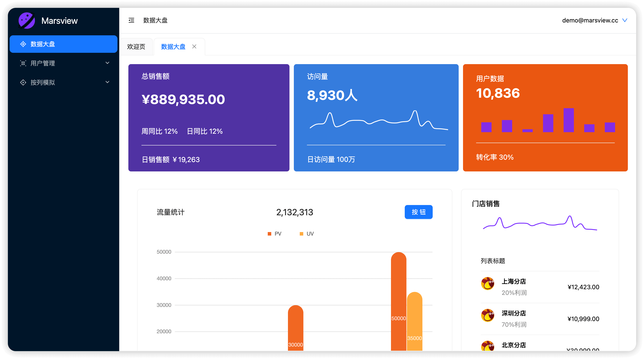This screenshot has height=359, width=644.
Task: Click 20%利润 description text
Action: click(x=514, y=292)
